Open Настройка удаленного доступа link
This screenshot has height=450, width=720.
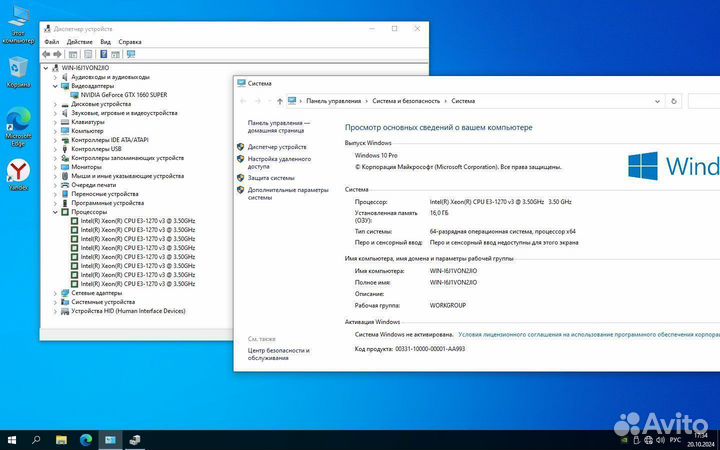[x=279, y=163]
